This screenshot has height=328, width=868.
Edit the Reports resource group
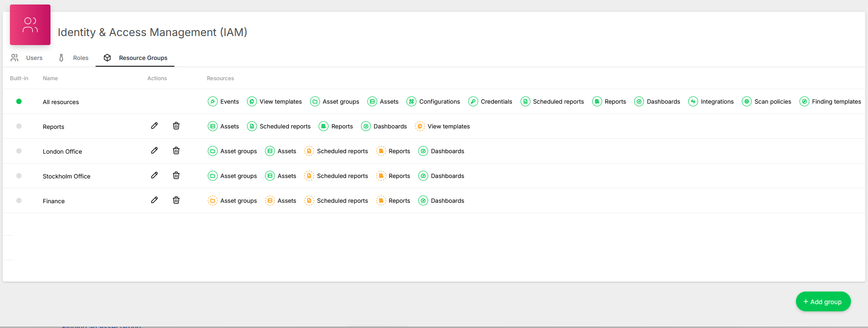154,126
